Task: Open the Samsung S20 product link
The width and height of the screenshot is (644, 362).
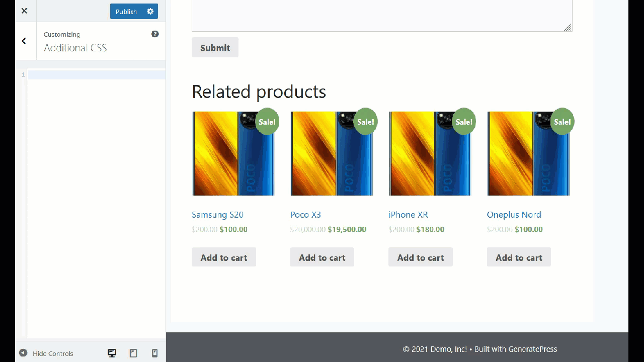Action: 217,215
